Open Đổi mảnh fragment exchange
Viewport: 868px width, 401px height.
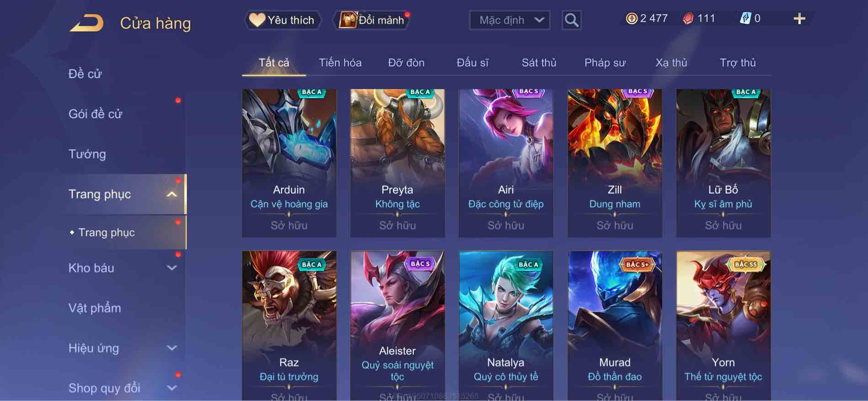tap(372, 20)
